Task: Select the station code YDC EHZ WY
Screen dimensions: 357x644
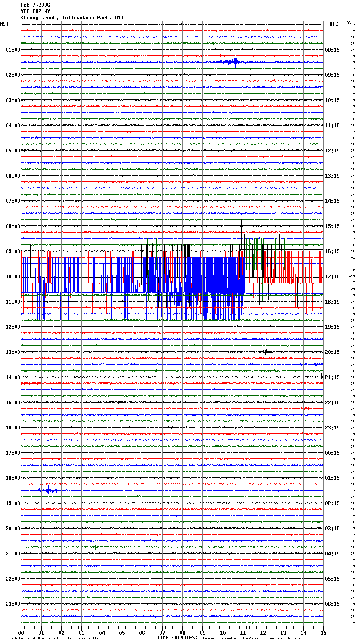Action: click(x=35, y=11)
